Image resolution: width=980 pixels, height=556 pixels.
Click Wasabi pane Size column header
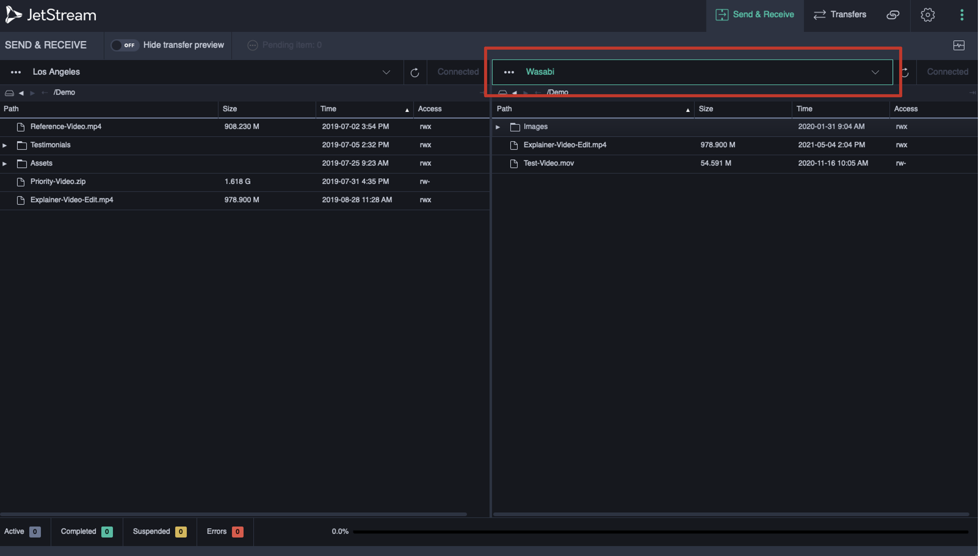744,109
